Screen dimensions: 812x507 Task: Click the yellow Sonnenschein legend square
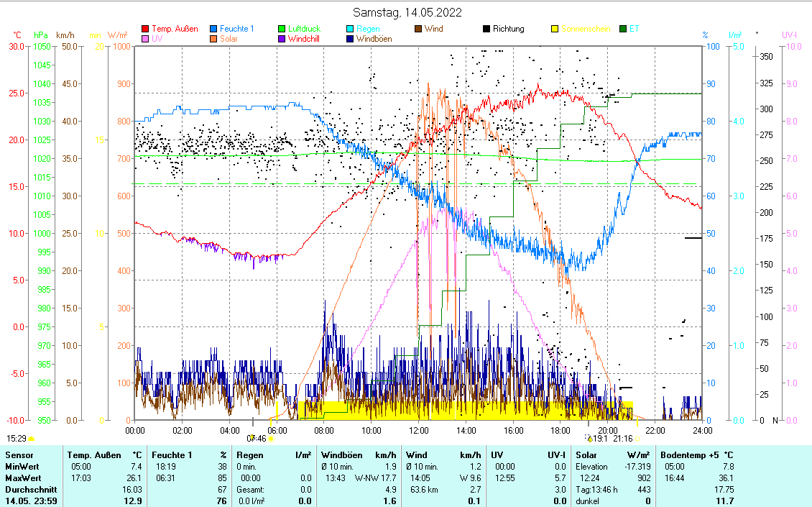tap(555, 29)
